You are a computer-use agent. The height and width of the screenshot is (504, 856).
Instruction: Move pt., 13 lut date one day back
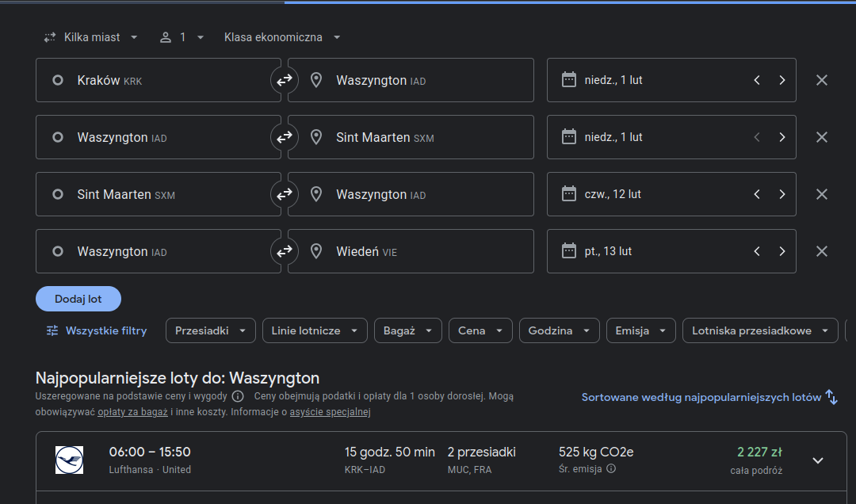(x=757, y=251)
